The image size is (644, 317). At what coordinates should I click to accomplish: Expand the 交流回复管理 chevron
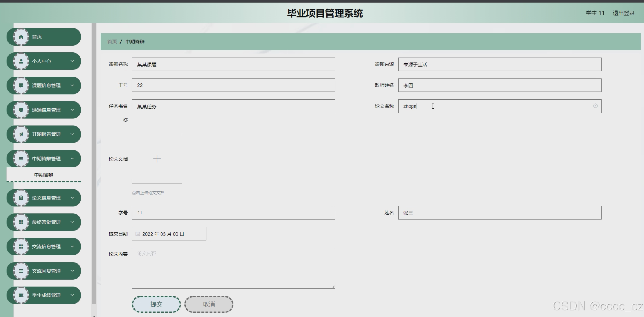pyautogui.click(x=72, y=271)
